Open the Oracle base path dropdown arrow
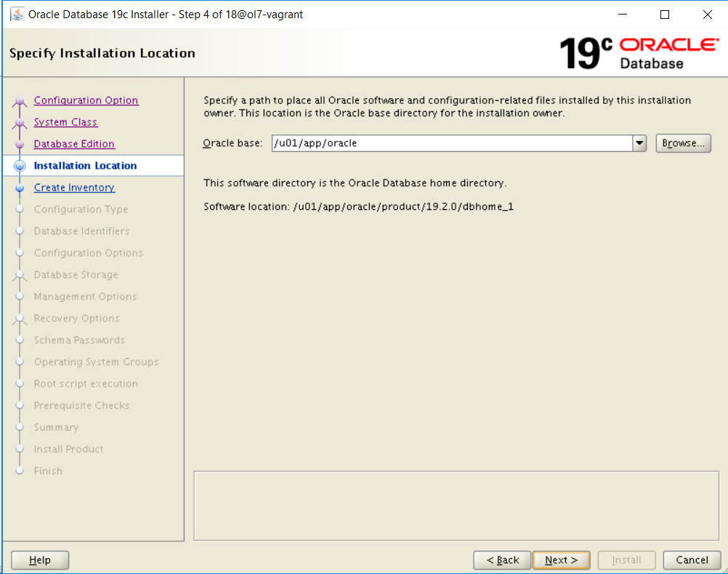Viewport: 728px width, 574px height. tap(639, 143)
